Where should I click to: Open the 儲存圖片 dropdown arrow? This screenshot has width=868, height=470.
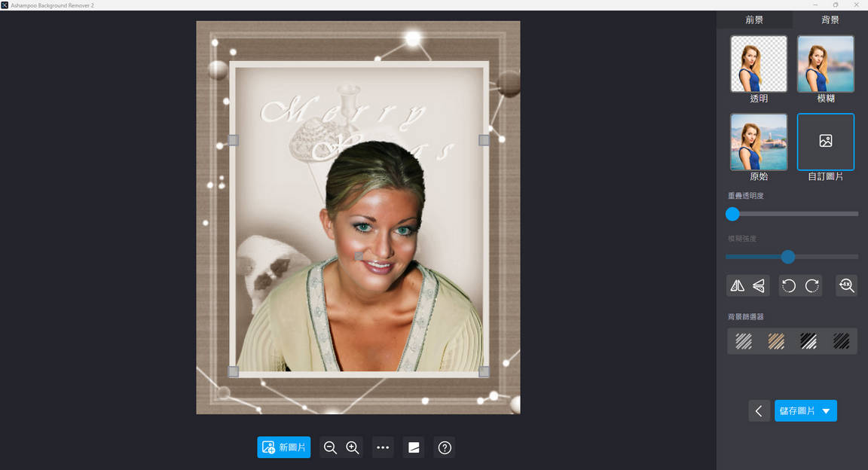pyautogui.click(x=827, y=410)
